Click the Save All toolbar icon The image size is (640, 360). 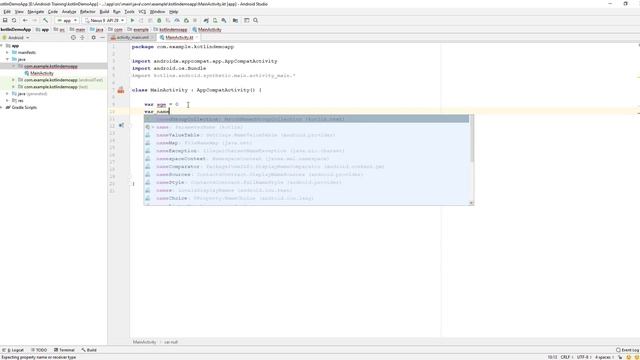(x=5, y=20)
